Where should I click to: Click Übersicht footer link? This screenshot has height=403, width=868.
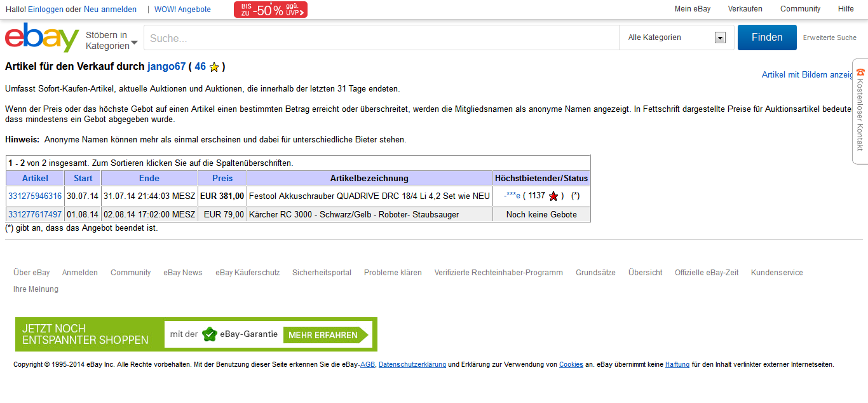(646, 273)
